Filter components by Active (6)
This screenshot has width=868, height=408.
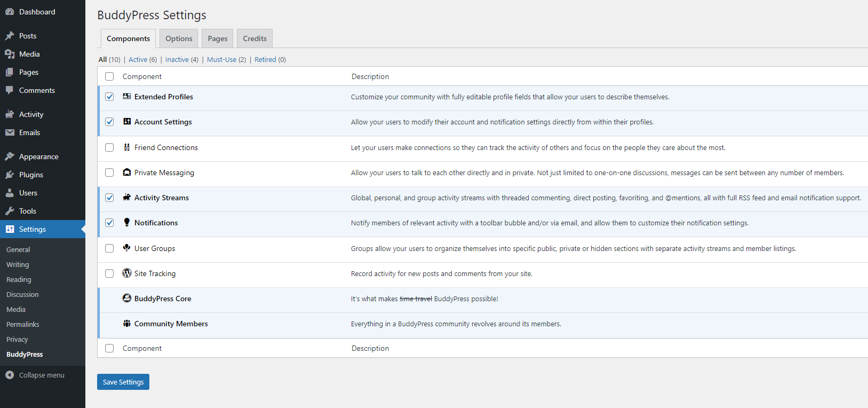(142, 59)
